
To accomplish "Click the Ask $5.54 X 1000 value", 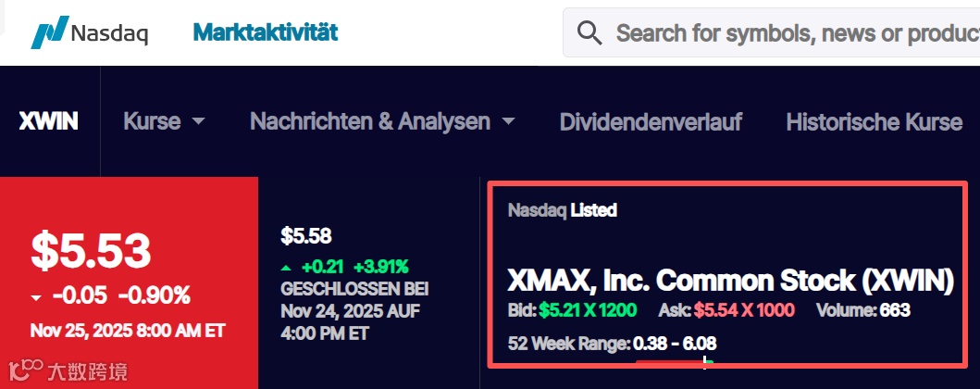I will [x=743, y=309].
